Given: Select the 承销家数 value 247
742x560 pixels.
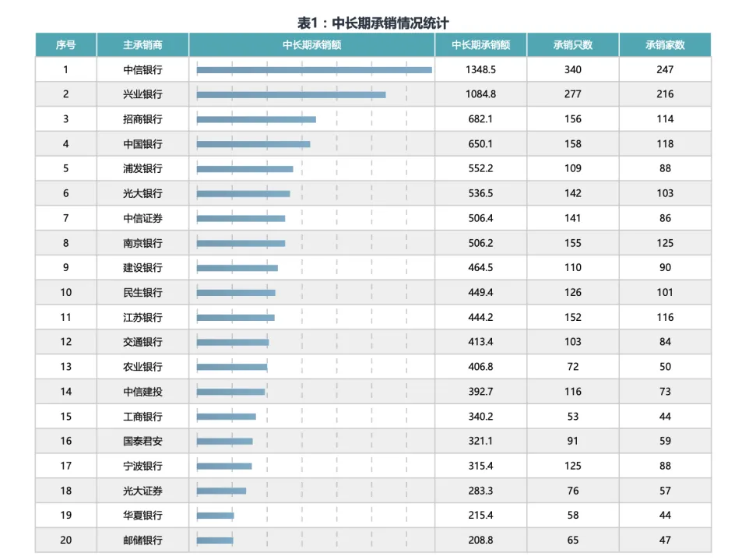Looking at the screenshot, I should coord(665,69).
